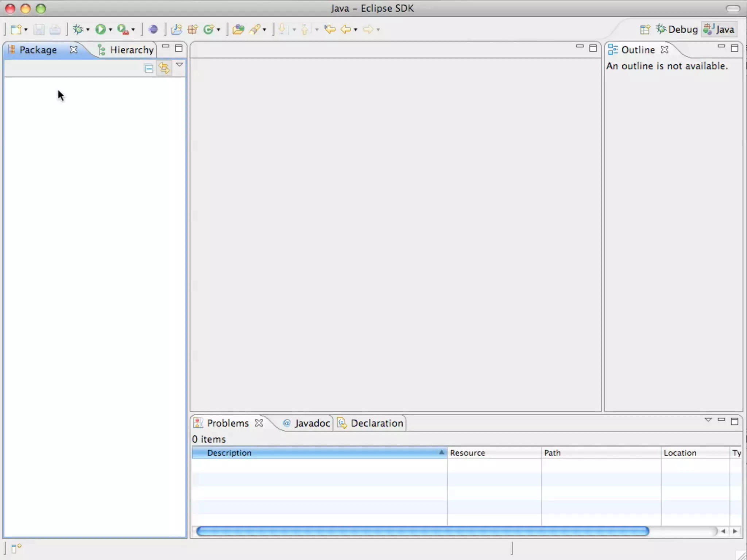Viewport: 747px width, 560px height.
Task: Maximize the Problems panel
Action: pyautogui.click(x=735, y=421)
